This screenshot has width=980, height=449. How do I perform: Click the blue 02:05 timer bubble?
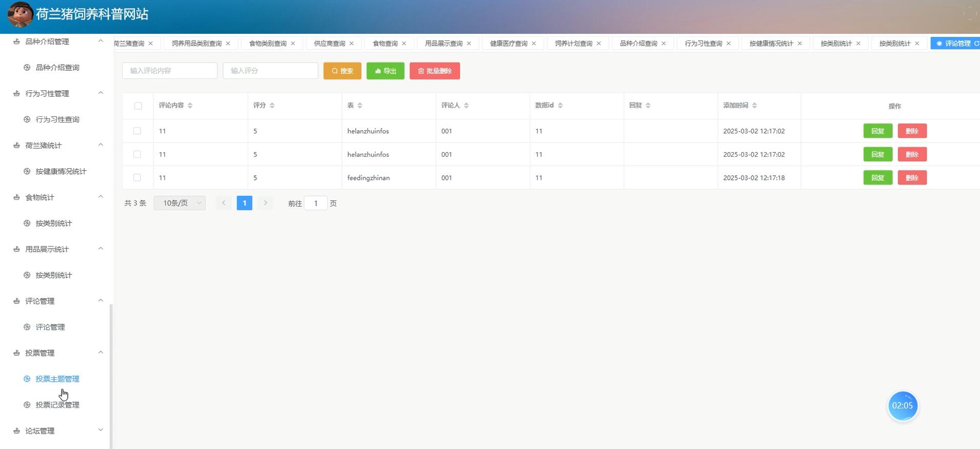pyautogui.click(x=902, y=406)
